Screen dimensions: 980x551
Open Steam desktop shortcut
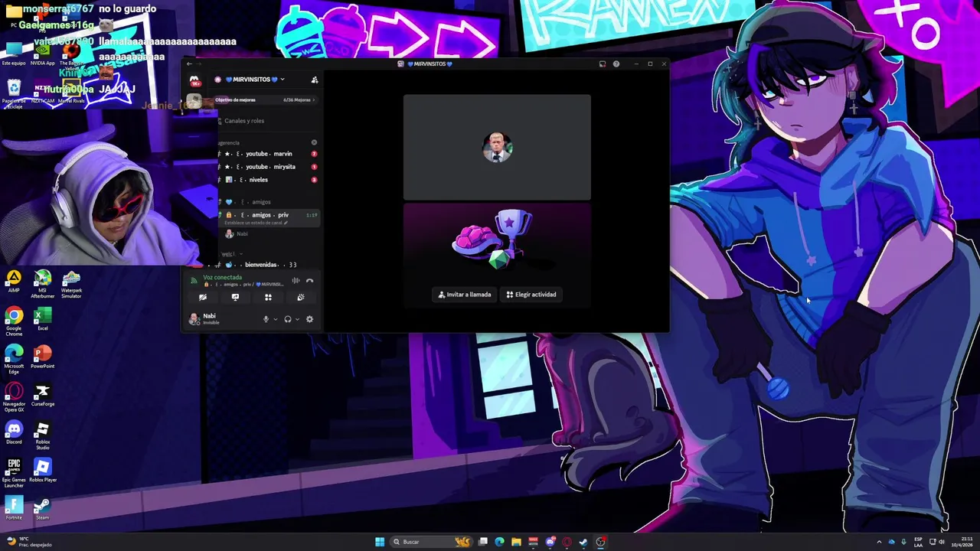point(43,509)
